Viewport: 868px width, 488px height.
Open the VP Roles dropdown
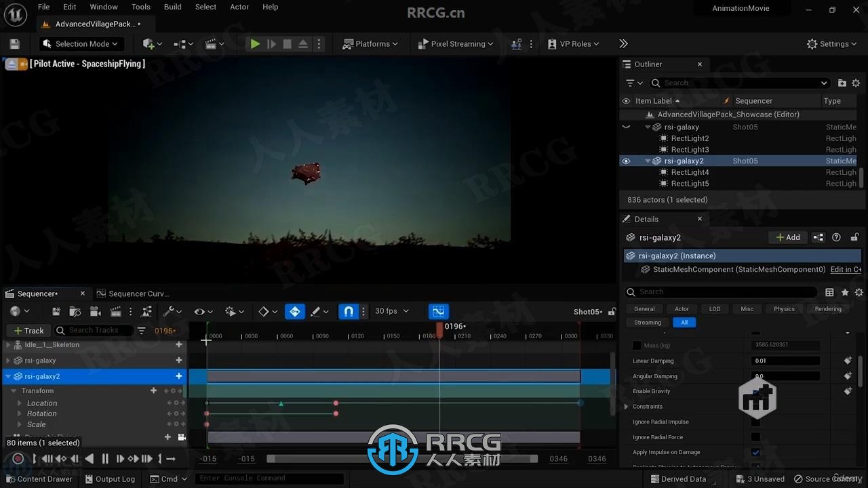pos(574,44)
